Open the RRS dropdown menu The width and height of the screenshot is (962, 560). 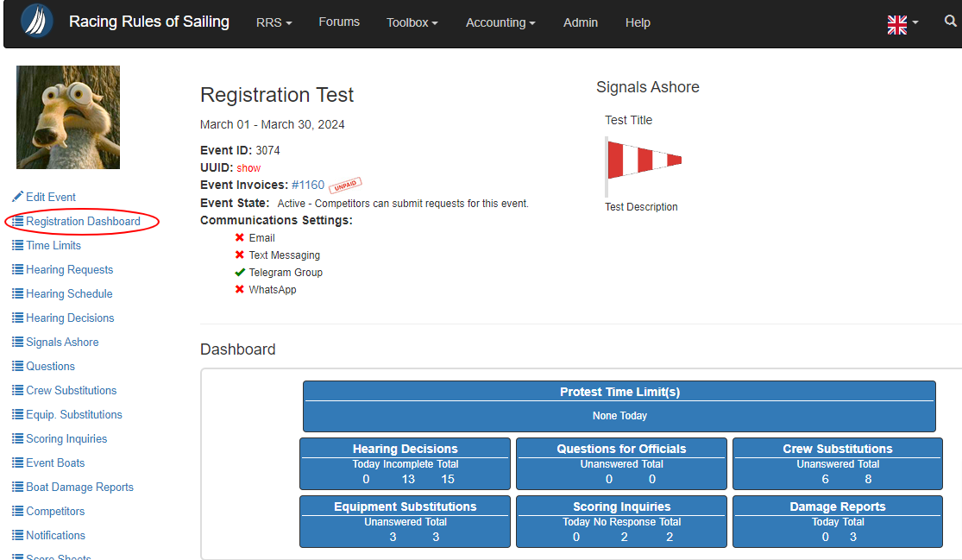point(274,22)
